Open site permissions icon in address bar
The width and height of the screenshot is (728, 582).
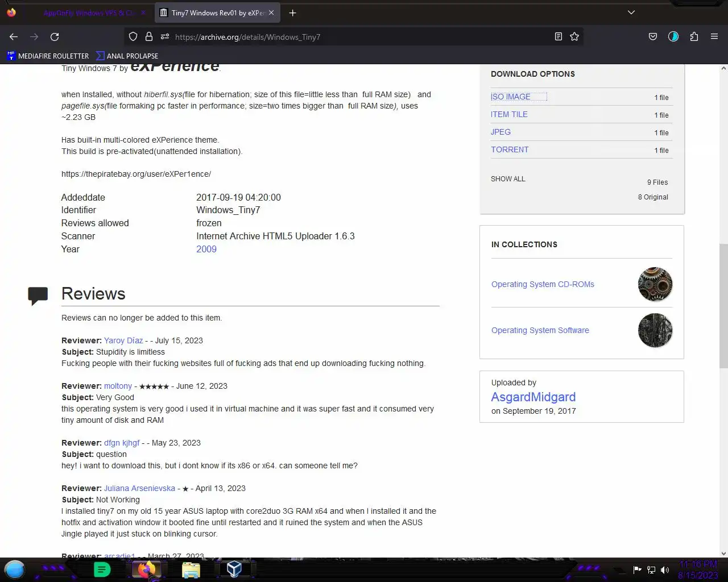point(165,37)
